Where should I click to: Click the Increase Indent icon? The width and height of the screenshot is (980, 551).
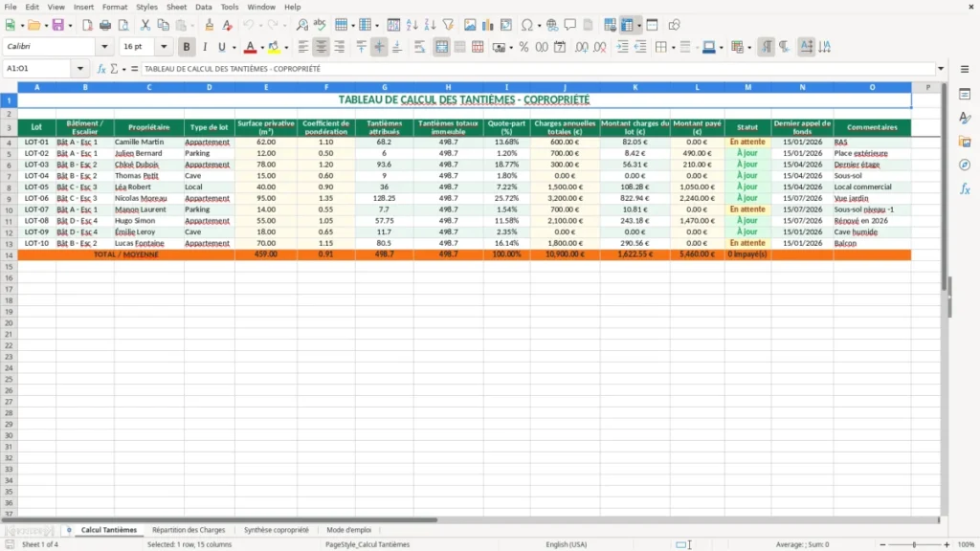[x=622, y=47]
